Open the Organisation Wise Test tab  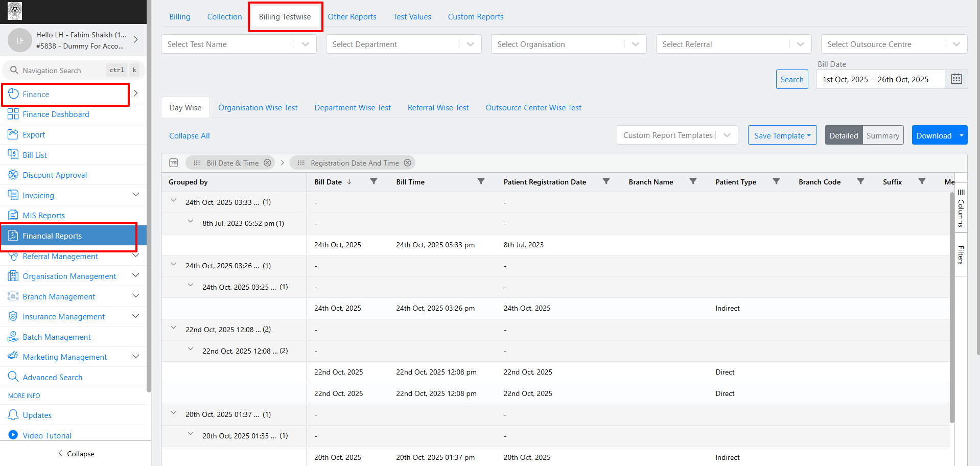click(258, 108)
